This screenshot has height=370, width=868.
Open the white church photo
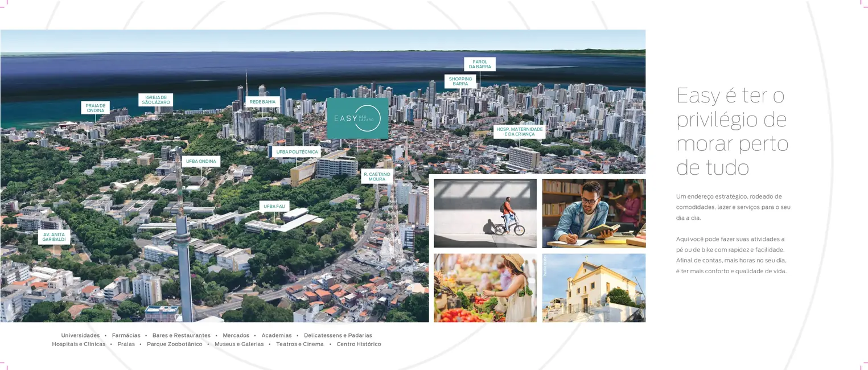pos(594,288)
